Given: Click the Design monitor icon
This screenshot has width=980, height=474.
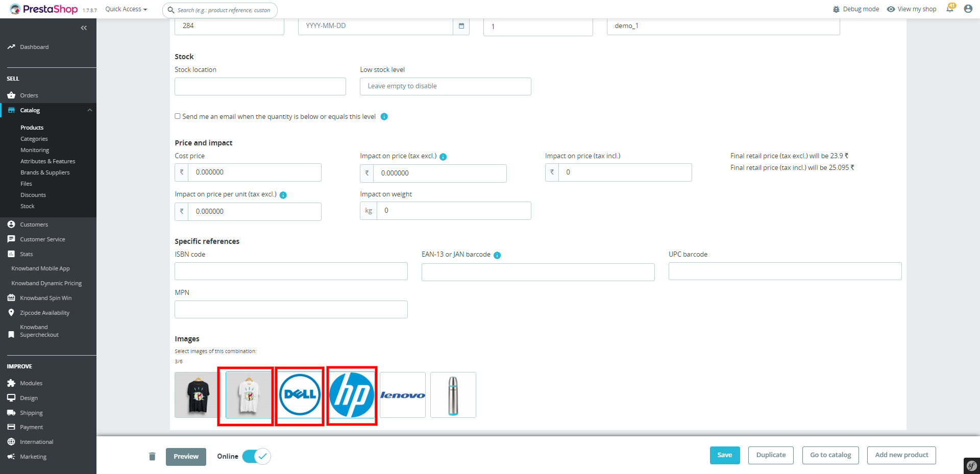Looking at the screenshot, I should tap(11, 398).
